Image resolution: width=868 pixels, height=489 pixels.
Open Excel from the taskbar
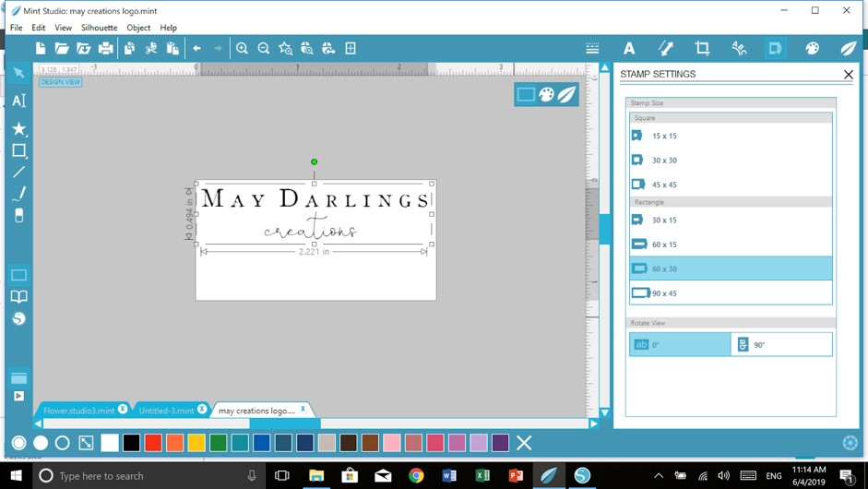point(482,476)
